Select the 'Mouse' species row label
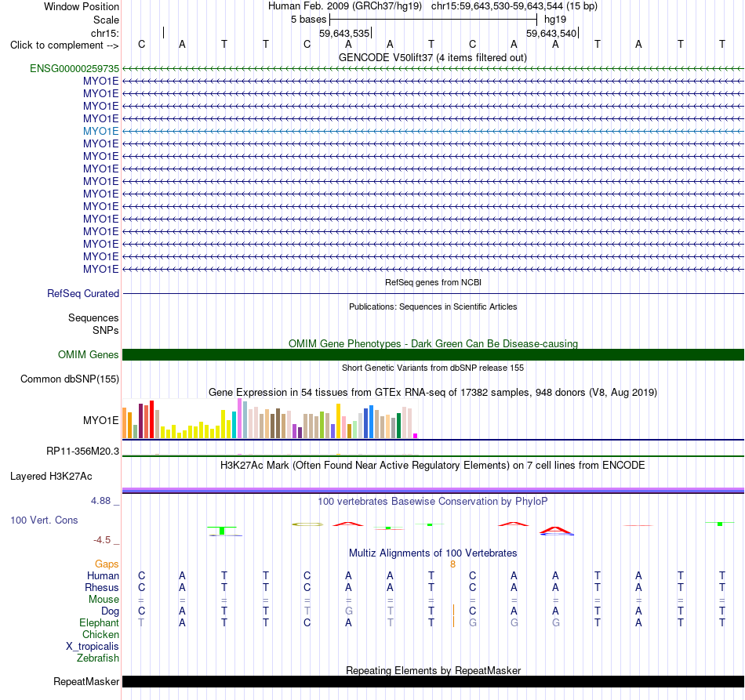745x700 pixels. tap(104, 600)
